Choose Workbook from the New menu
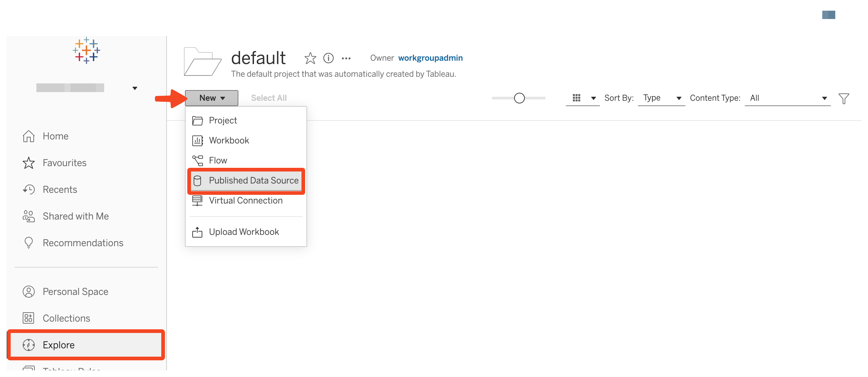 tap(246, 140)
